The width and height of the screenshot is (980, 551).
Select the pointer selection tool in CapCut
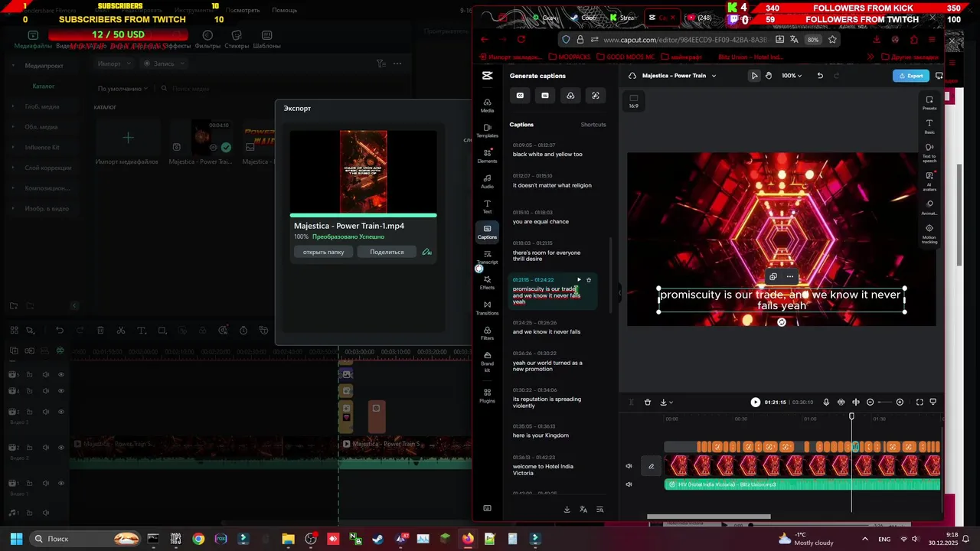point(754,76)
